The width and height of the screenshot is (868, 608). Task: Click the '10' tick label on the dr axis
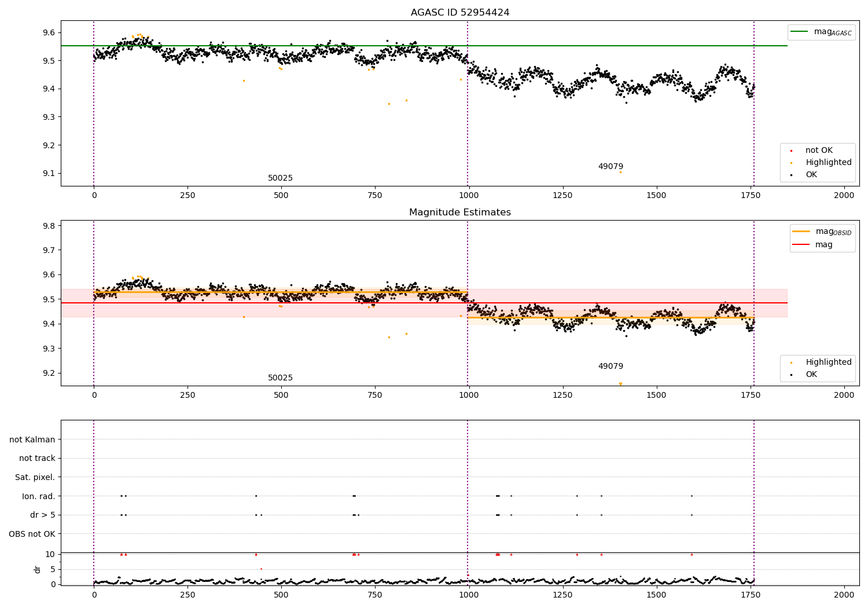[50, 554]
